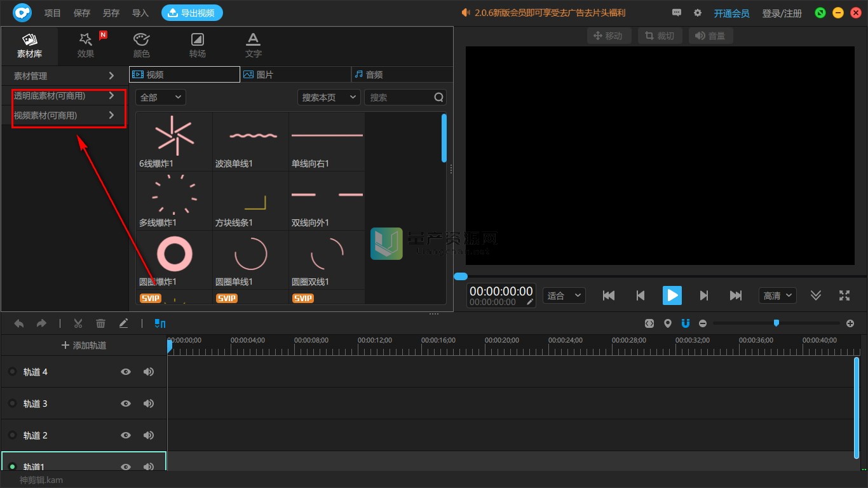Image resolution: width=868 pixels, height=488 pixels.
Task: Toggle the magnet snap icon
Action: point(685,323)
